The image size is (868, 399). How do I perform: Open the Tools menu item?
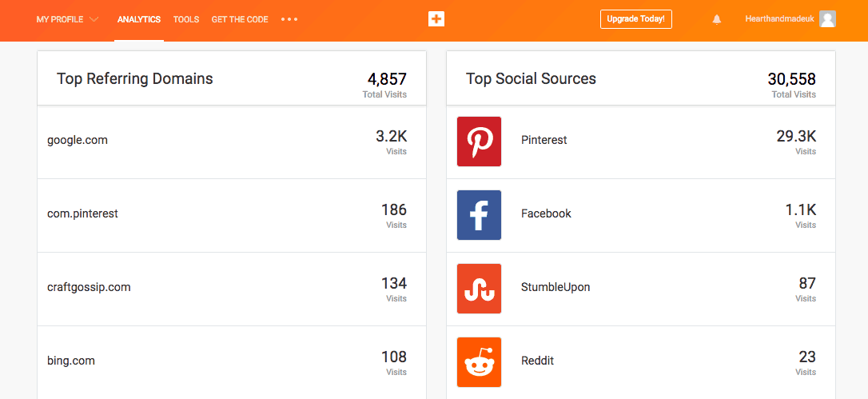(x=186, y=19)
